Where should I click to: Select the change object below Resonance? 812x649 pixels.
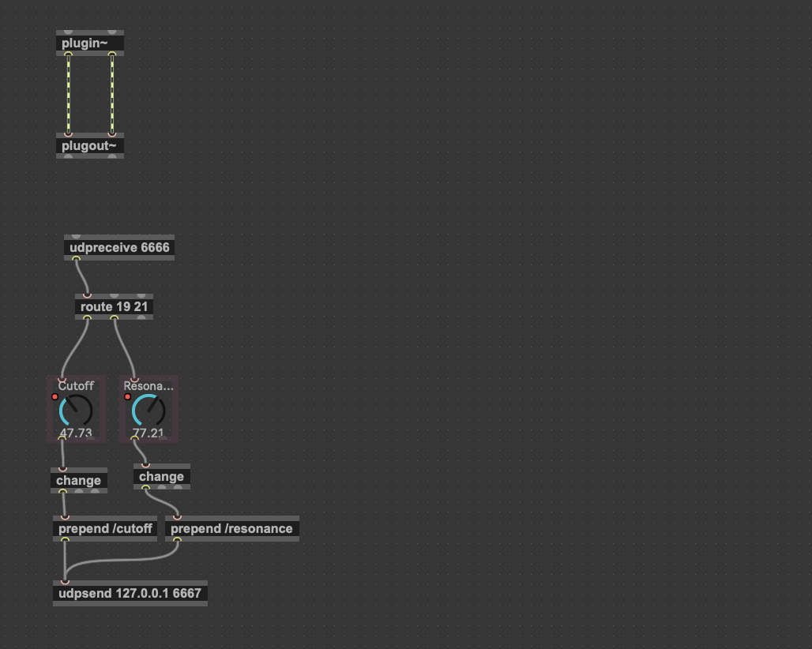[162, 477]
